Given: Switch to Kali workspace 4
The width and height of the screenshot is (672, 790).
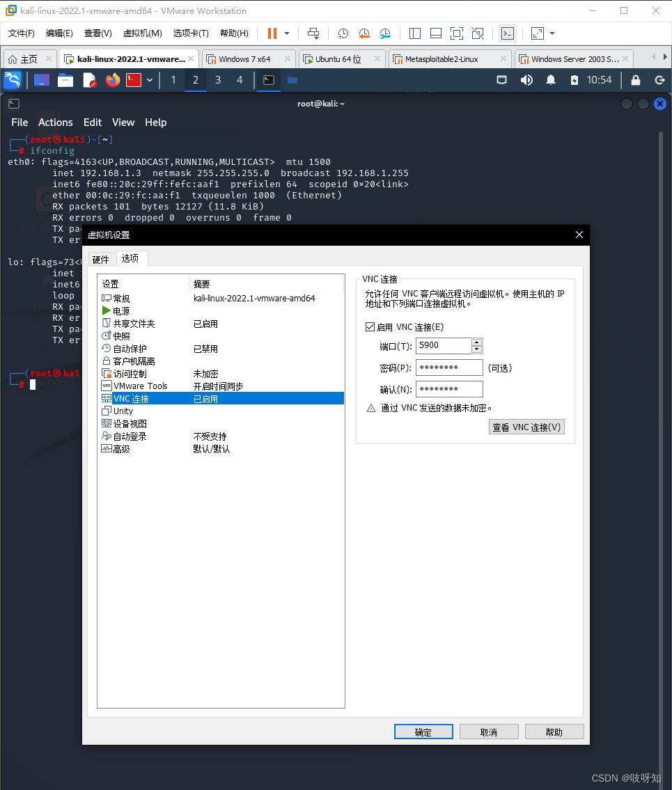Looking at the screenshot, I should tap(240, 80).
